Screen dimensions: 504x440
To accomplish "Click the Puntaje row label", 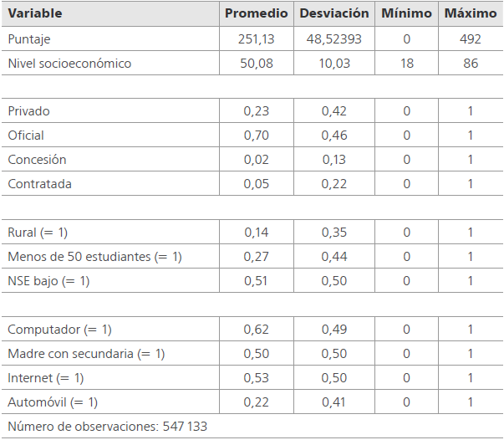I will [28, 38].
